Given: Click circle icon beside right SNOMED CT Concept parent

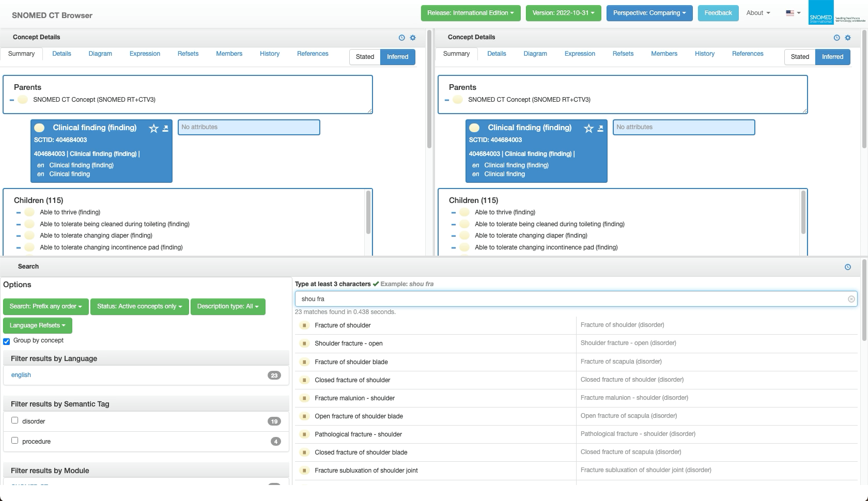Looking at the screenshot, I should pyautogui.click(x=458, y=100).
